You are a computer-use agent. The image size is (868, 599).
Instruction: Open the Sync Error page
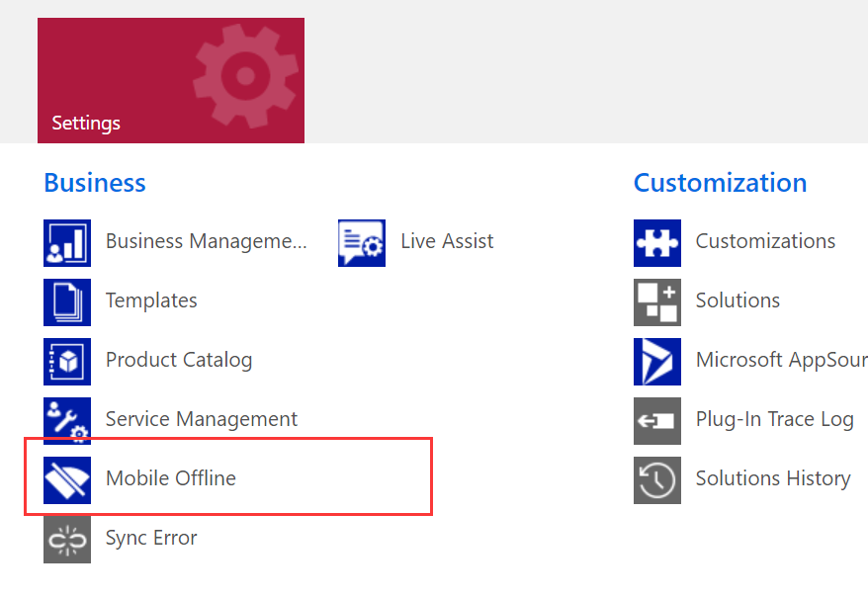151,538
